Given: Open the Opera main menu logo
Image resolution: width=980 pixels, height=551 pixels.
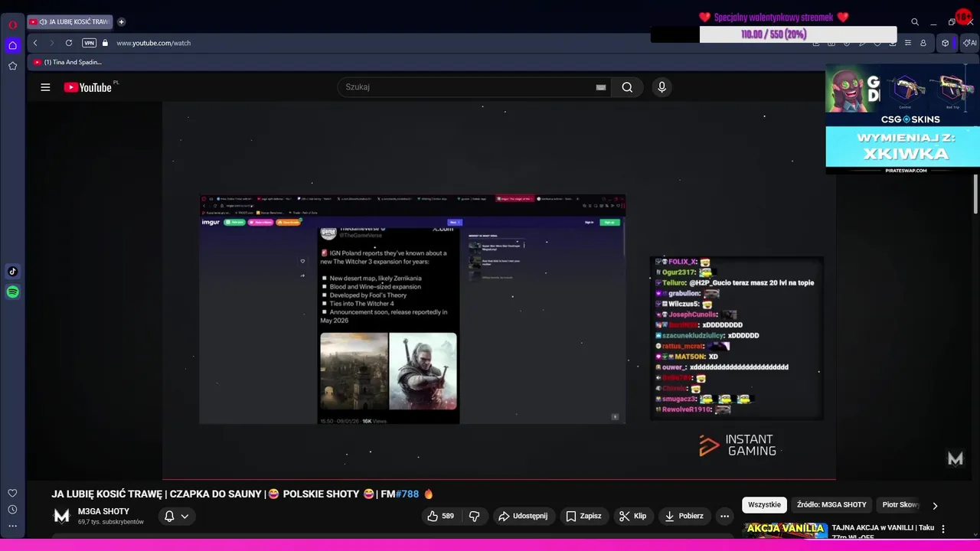Looking at the screenshot, I should (12, 24).
